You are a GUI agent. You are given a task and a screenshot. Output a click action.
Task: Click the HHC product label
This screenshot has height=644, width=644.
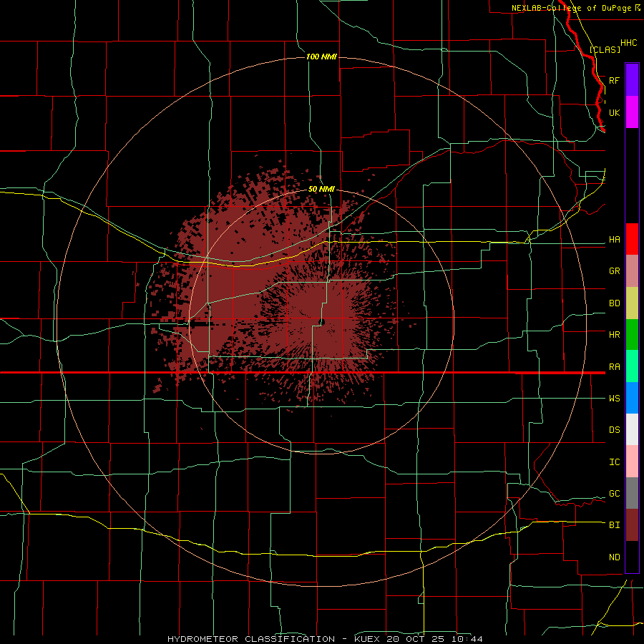click(628, 43)
